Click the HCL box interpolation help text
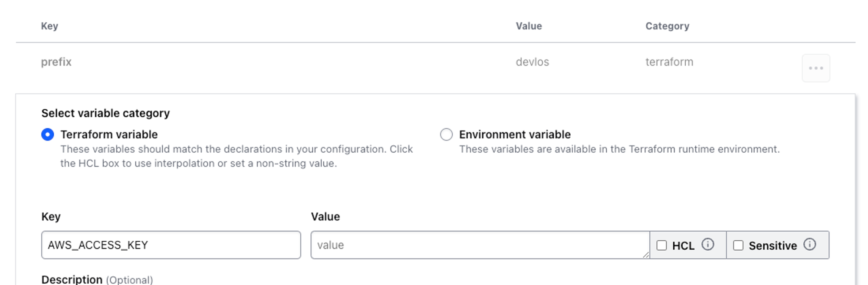Screen dimensions: 868x285 point(237,156)
